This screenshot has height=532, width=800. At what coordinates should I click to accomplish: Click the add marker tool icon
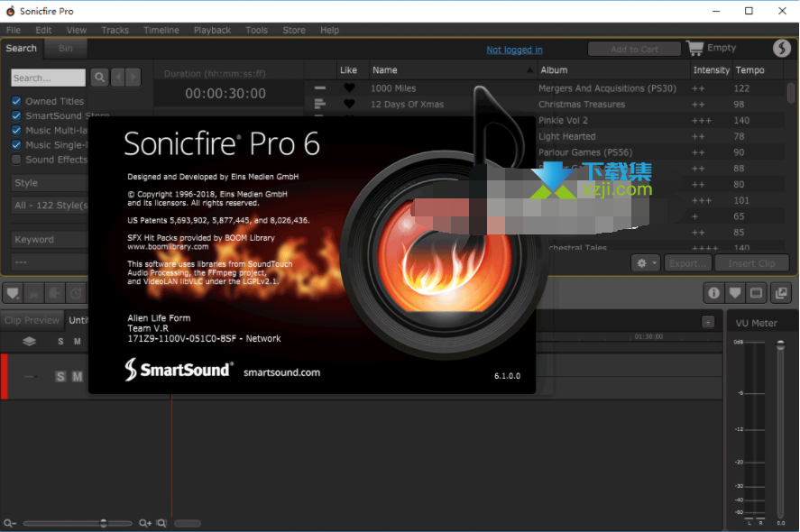click(x=13, y=293)
